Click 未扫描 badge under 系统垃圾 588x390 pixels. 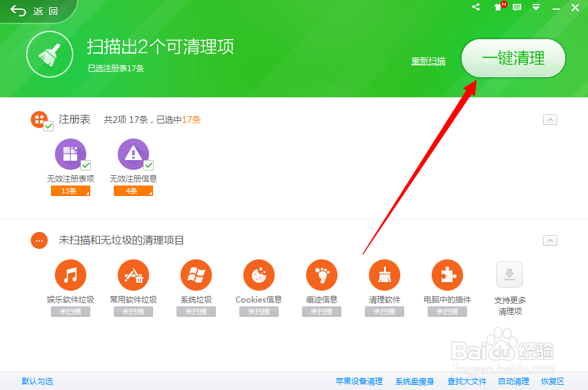point(196,312)
